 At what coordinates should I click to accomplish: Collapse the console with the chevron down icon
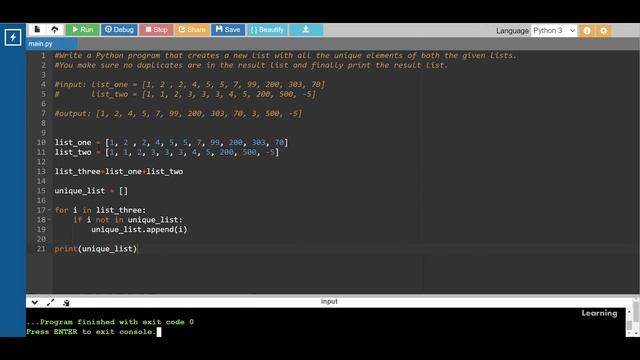[35, 302]
